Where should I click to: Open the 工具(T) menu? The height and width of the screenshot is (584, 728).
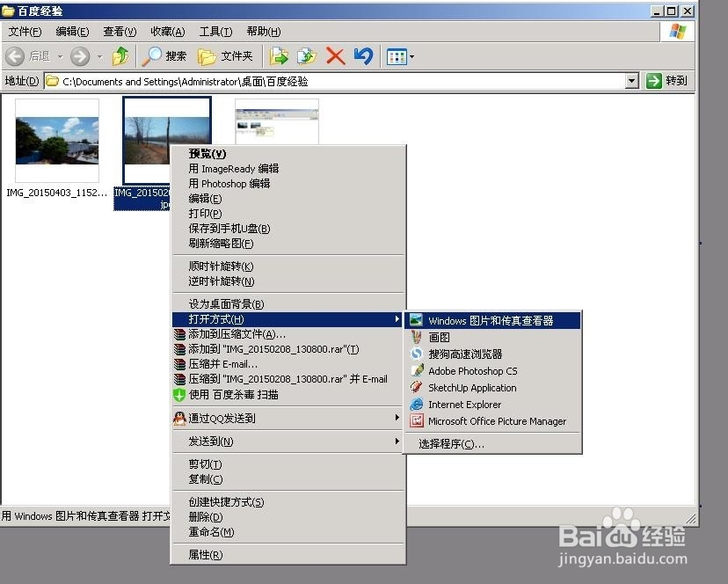pos(215,32)
